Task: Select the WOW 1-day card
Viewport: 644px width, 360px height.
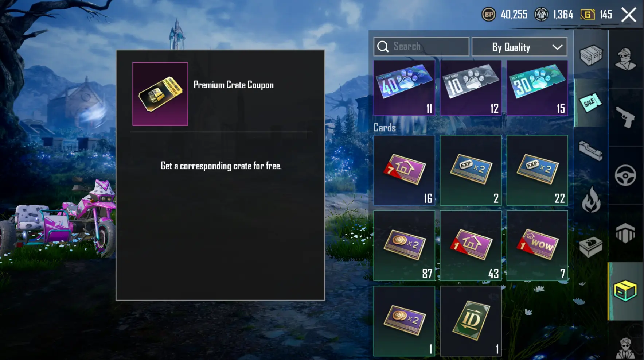Action: [537, 245]
